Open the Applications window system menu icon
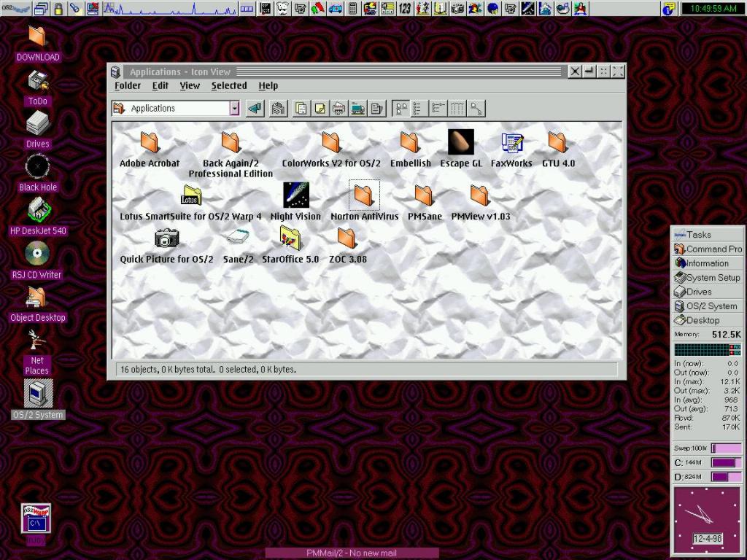Viewport: 747px width, 560px height. (115, 72)
